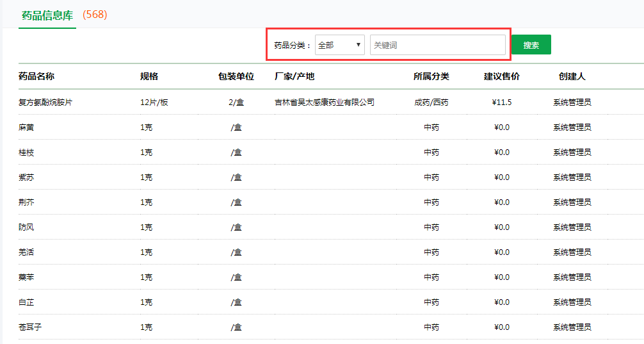Image resolution: width=644 pixels, height=344 pixels.
Task: Open the 荆芥 drug row
Action: tap(26, 202)
